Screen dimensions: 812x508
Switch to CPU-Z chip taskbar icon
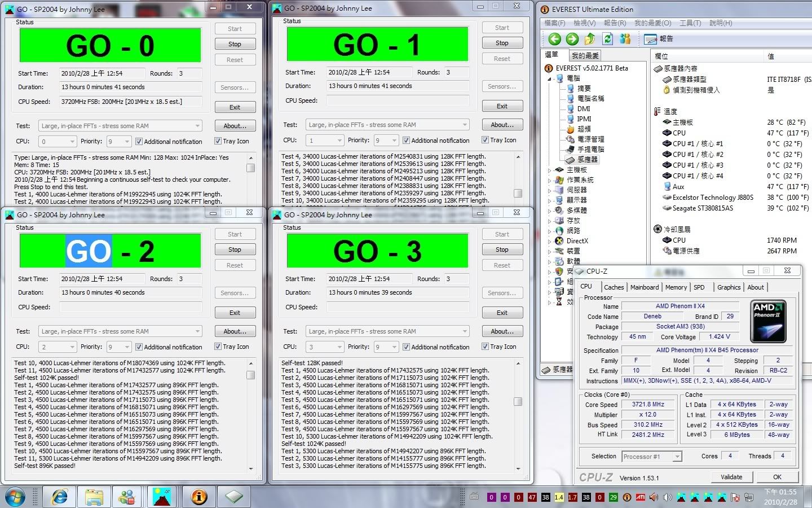234,497
